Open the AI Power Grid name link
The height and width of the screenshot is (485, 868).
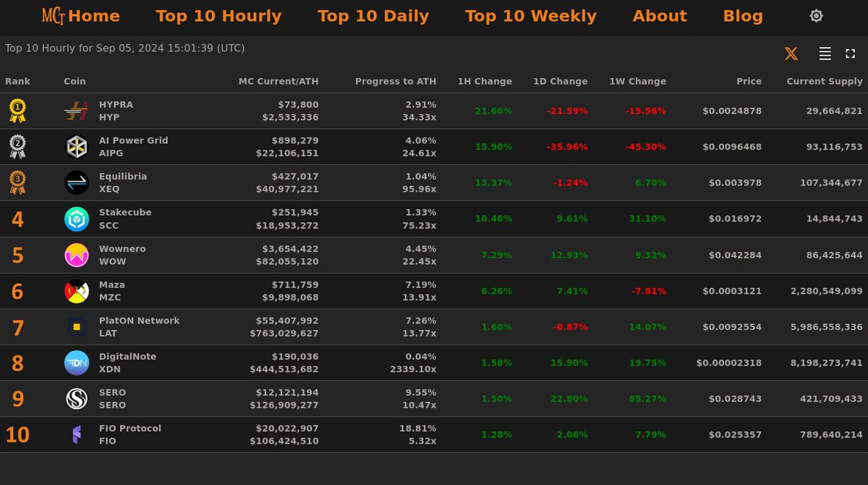click(x=133, y=140)
